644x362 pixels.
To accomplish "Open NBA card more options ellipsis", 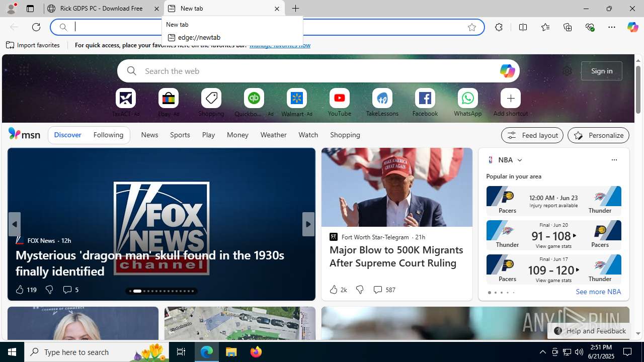I will 614,160.
